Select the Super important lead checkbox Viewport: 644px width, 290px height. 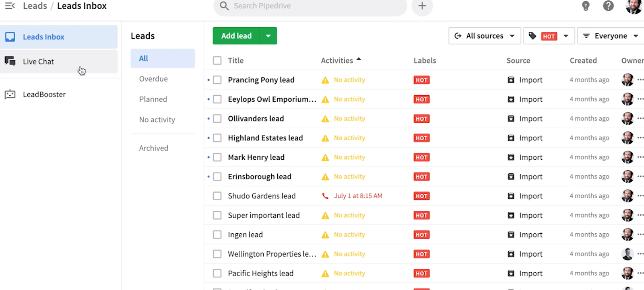217,215
